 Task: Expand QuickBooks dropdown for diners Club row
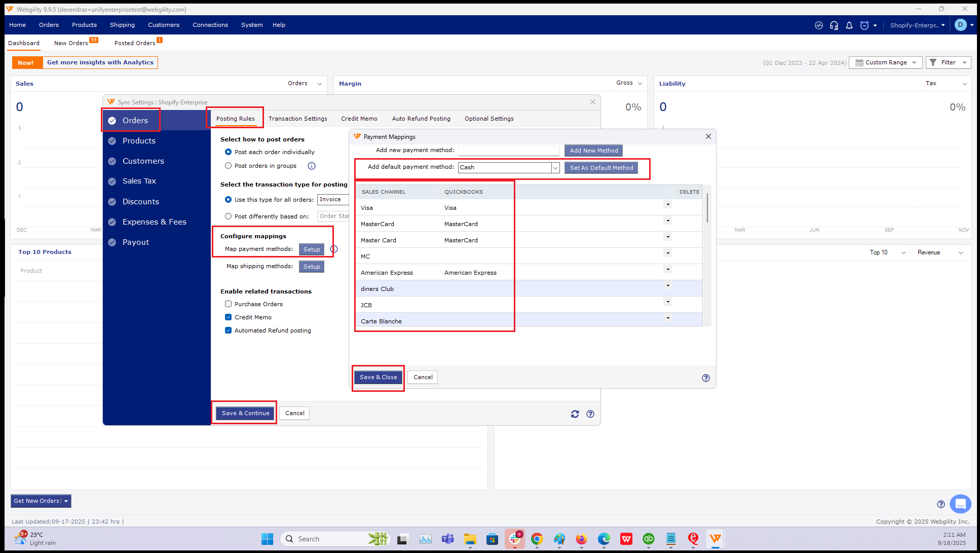pyautogui.click(x=668, y=286)
